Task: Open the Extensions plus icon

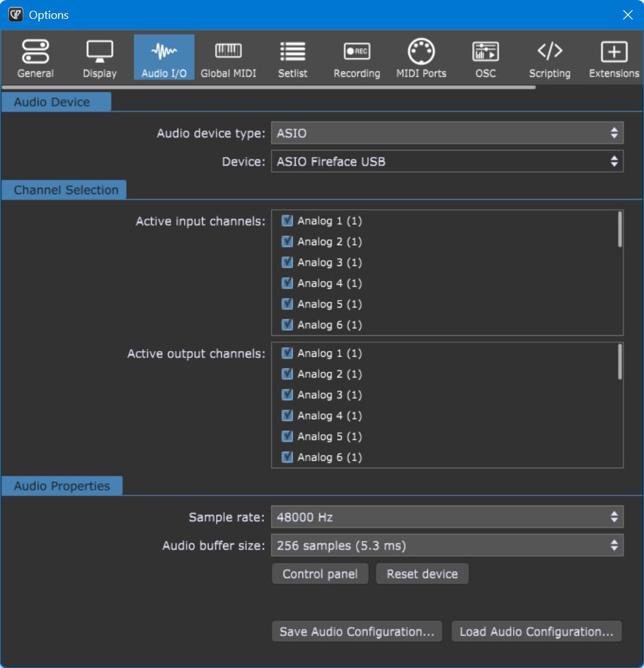Action: (614, 52)
